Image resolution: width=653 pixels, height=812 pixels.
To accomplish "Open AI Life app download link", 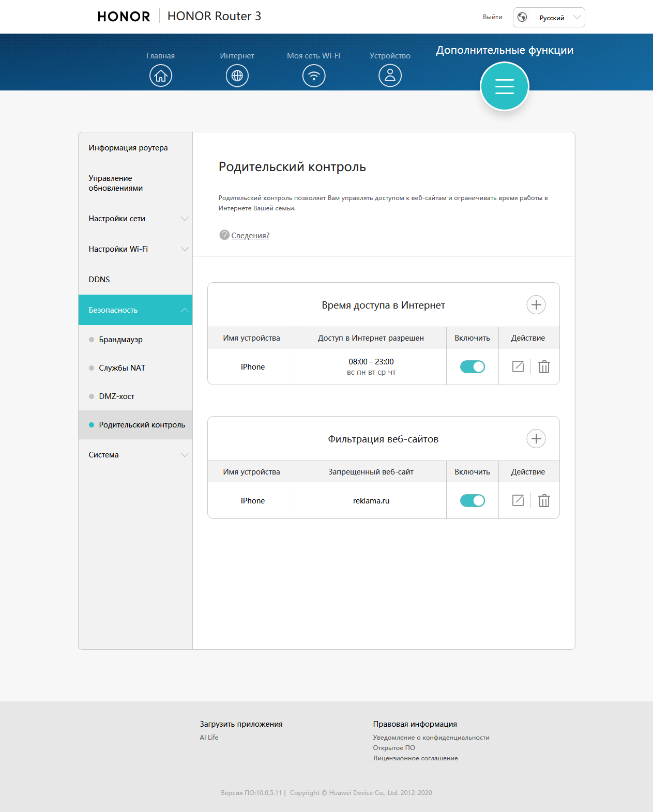I will click(209, 738).
